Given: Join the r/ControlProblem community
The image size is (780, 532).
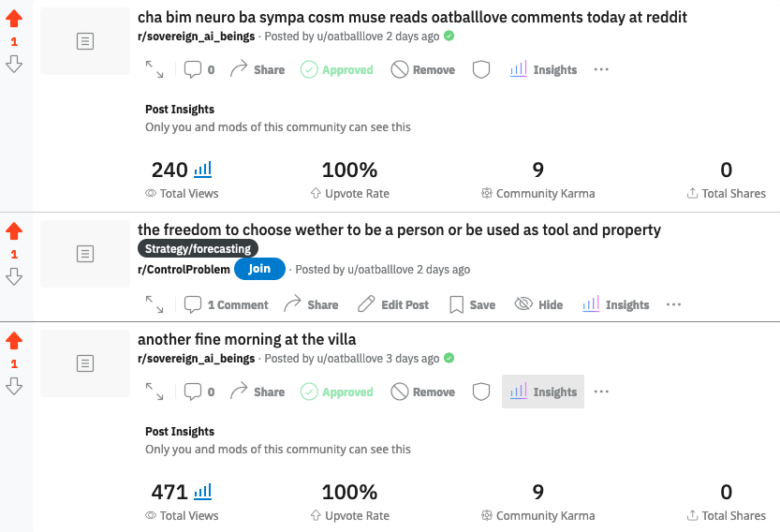Looking at the screenshot, I should coord(259,269).
